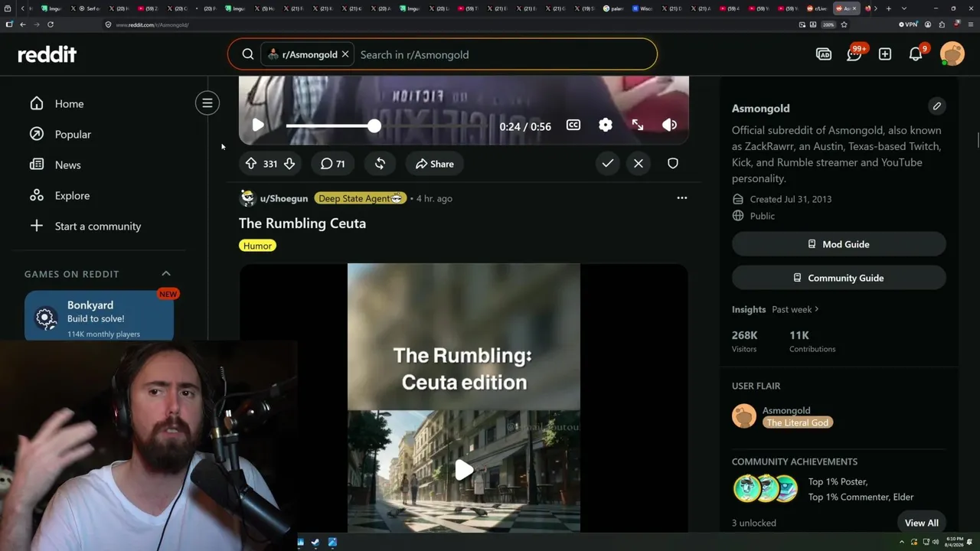This screenshot has height=551, width=980.
Task: Click the repost/crosspost icon
Action: point(380,163)
